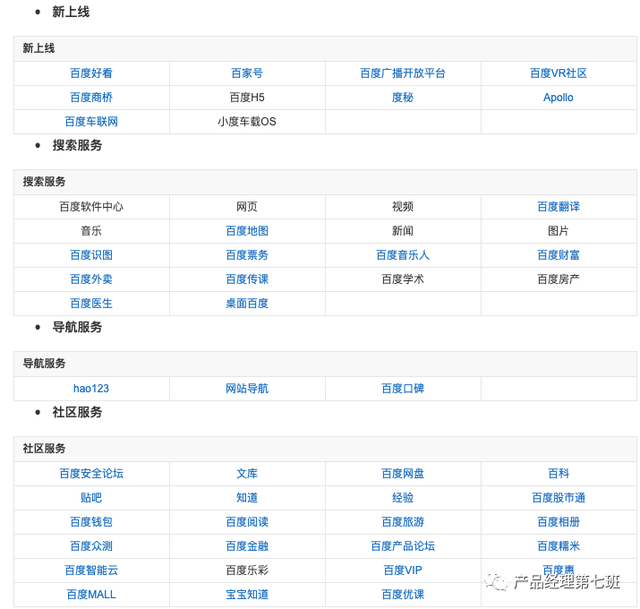
Task: Visit the 百度金融 link
Action: [x=247, y=546]
